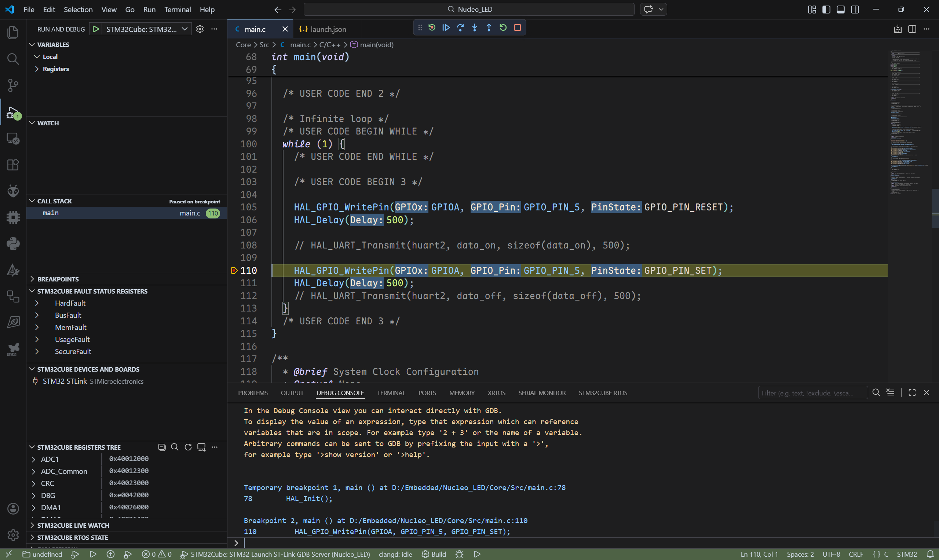939x560 pixels.
Task: Maximize the bottom panel size
Action: click(x=912, y=393)
